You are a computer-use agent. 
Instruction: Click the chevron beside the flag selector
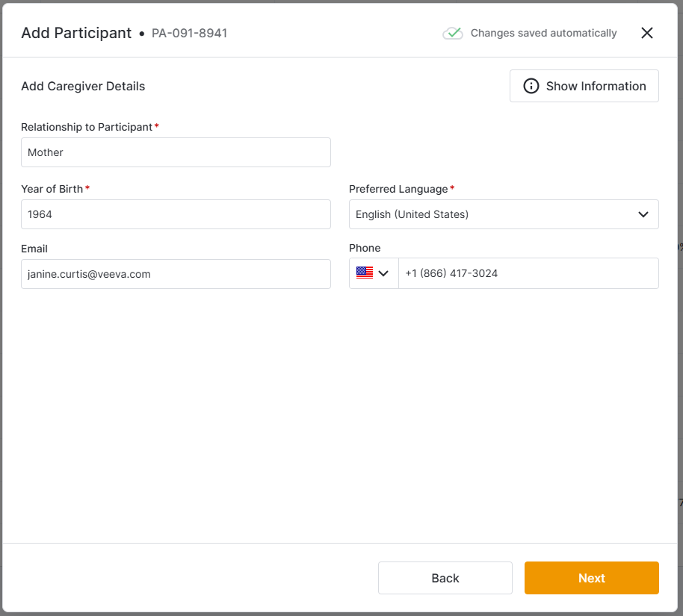[383, 273]
